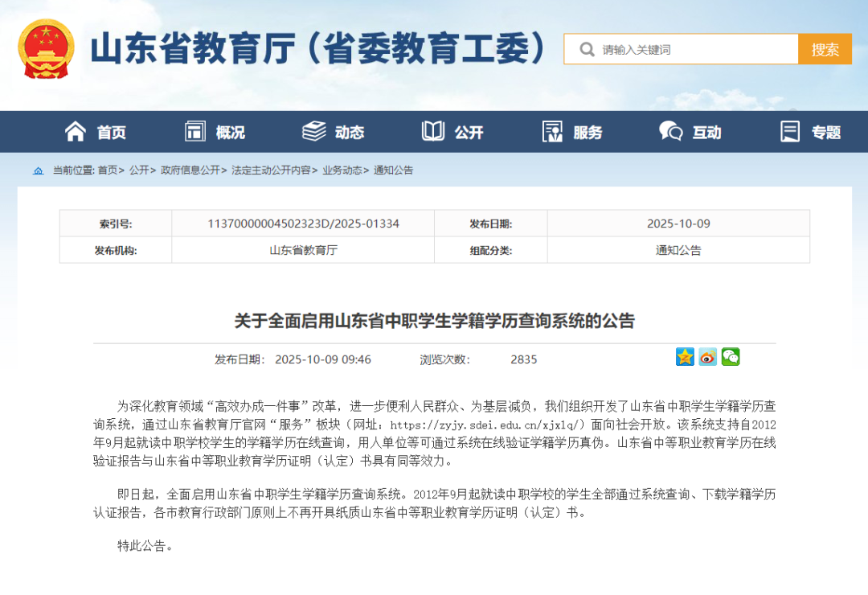The image size is (868, 595).
Task: Click the stacked layers icon for 动态
Action: 313,132
